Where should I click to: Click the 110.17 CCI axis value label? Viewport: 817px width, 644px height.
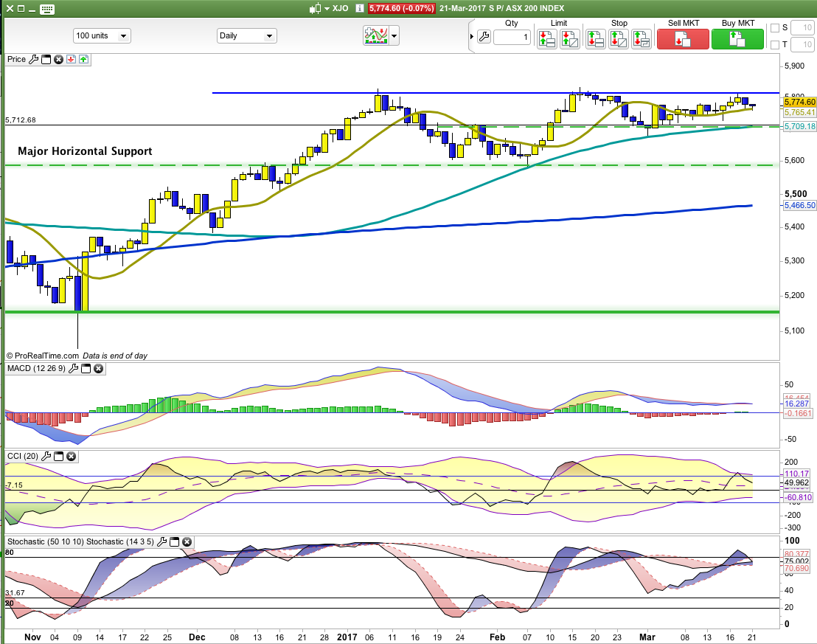coord(797,474)
